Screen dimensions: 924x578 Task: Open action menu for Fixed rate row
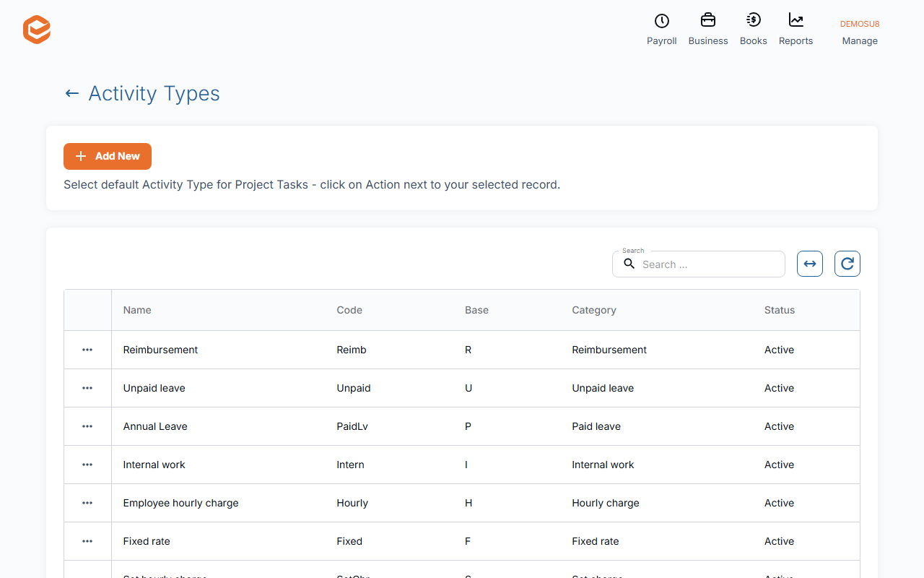87,541
